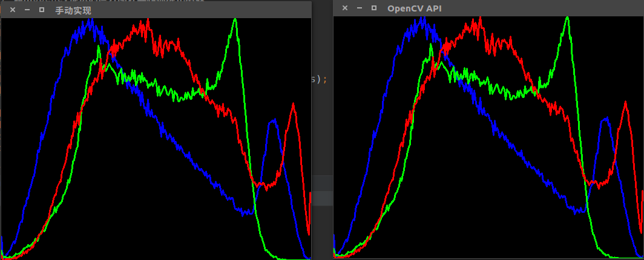
Task: Click red curve's smaller right-side peak in OpenCV API
Action: (625, 103)
